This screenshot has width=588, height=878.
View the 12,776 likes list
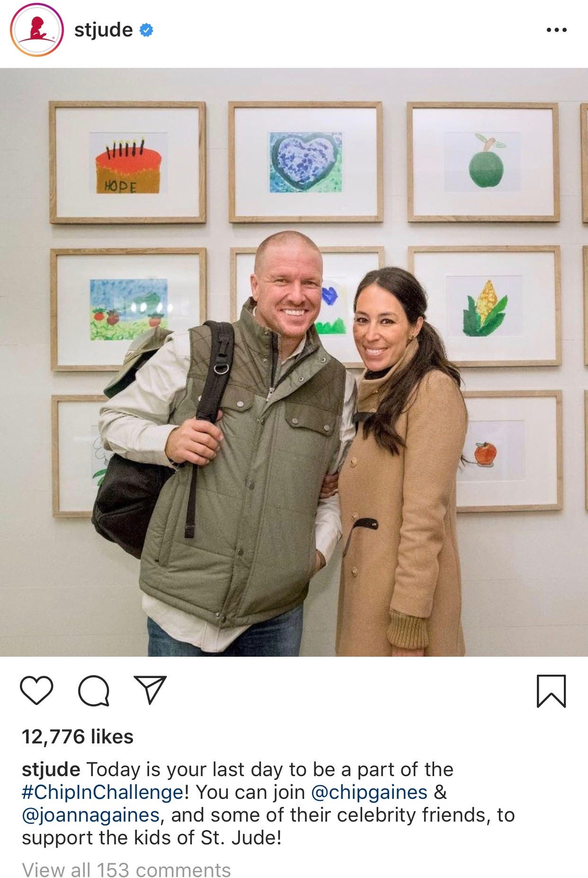78,737
